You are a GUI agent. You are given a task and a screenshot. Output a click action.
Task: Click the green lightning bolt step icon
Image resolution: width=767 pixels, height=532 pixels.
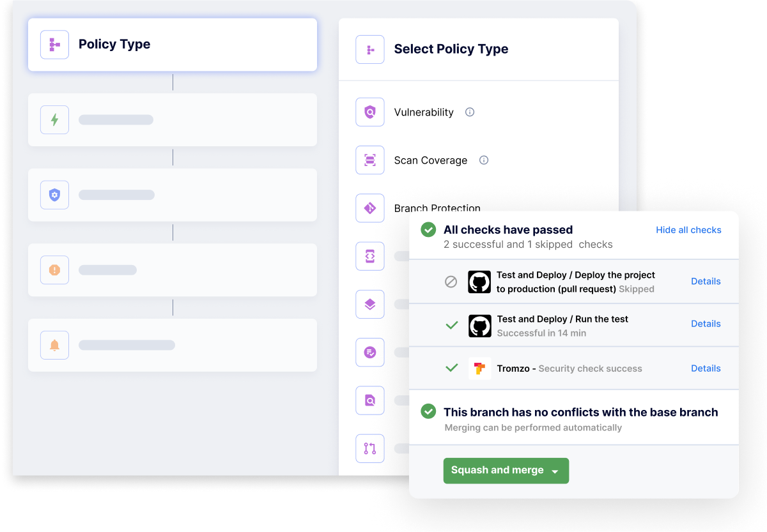54,119
